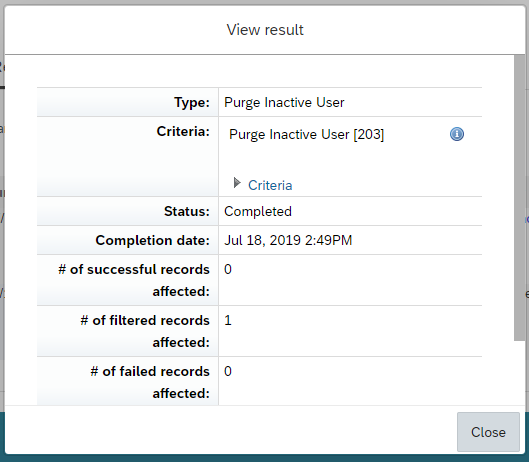The image size is (529, 462).
Task: Click the Completed status value
Action: 258,211
